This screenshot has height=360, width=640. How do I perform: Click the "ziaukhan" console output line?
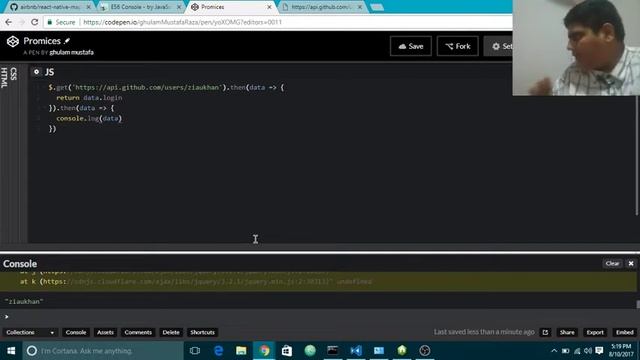(x=24, y=302)
